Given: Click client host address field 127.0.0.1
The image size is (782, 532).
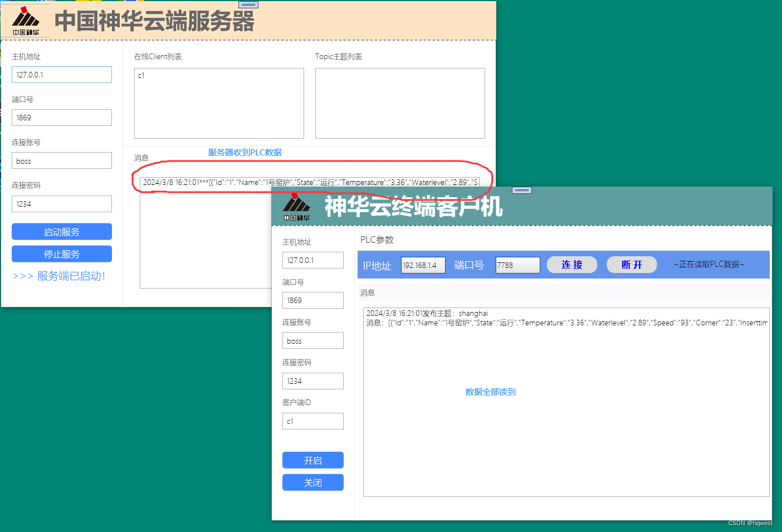Looking at the screenshot, I should pos(313,260).
